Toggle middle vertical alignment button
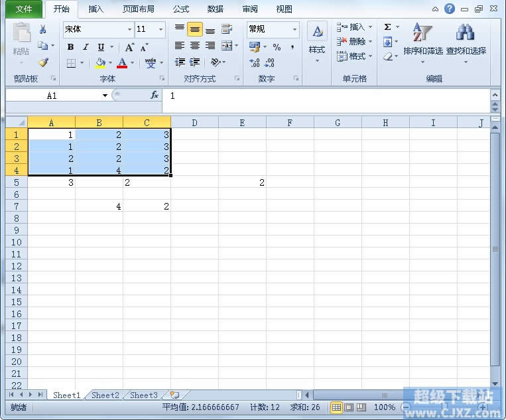The height and width of the screenshot is (420, 506). pyautogui.click(x=195, y=30)
